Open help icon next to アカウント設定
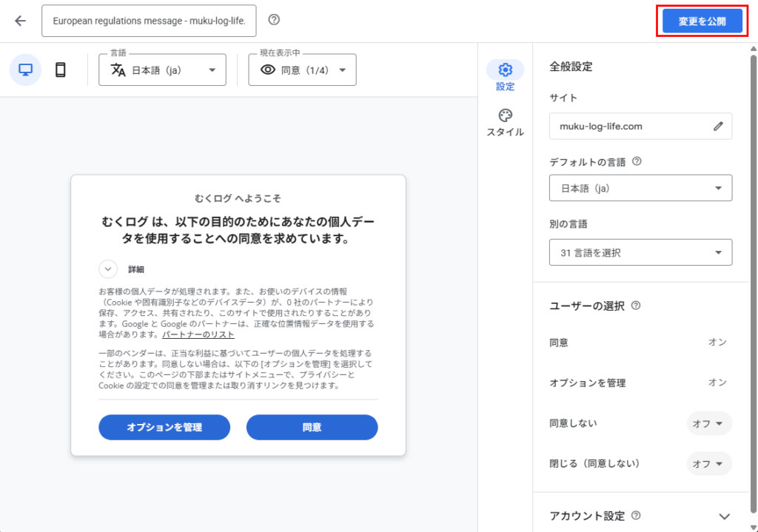 tap(636, 516)
